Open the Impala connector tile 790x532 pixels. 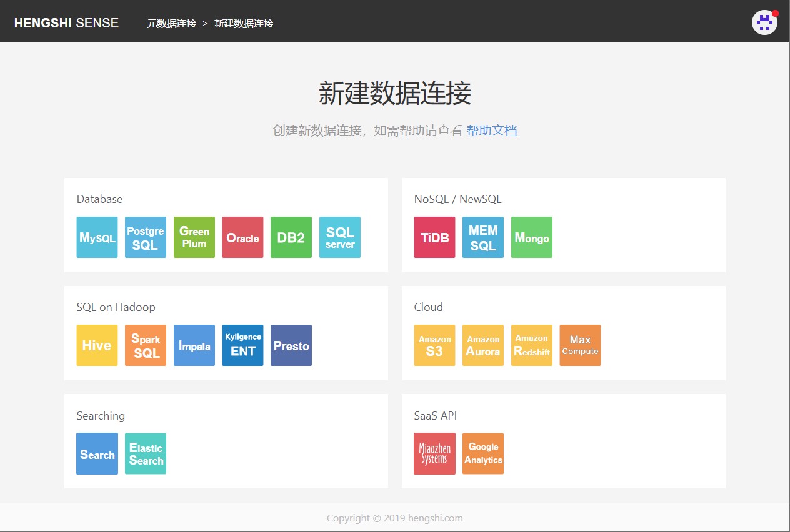click(x=194, y=345)
